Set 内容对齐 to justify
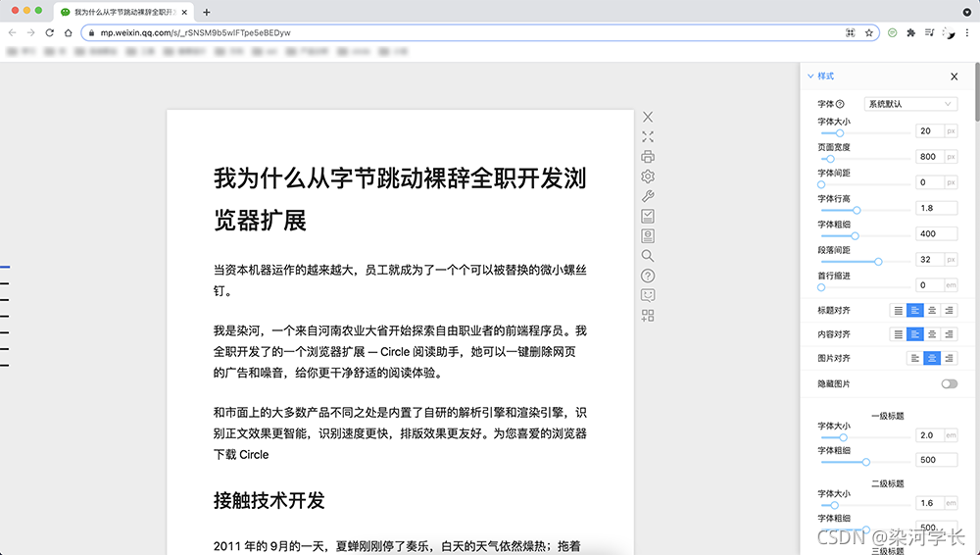This screenshot has height=555, width=980. click(x=898, y=334)
